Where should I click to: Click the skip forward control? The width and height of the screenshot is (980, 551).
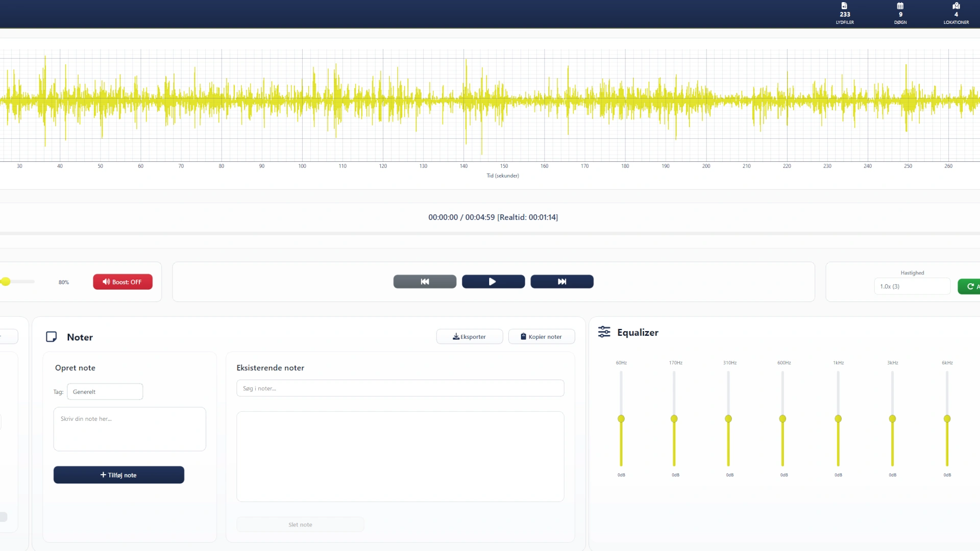[561, 281]
